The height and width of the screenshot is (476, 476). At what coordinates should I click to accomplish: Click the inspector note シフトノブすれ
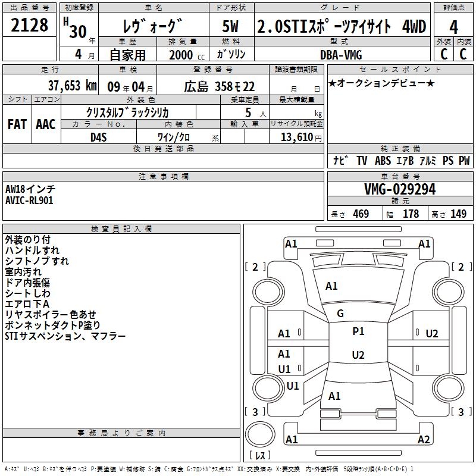(x=37, y=261)
